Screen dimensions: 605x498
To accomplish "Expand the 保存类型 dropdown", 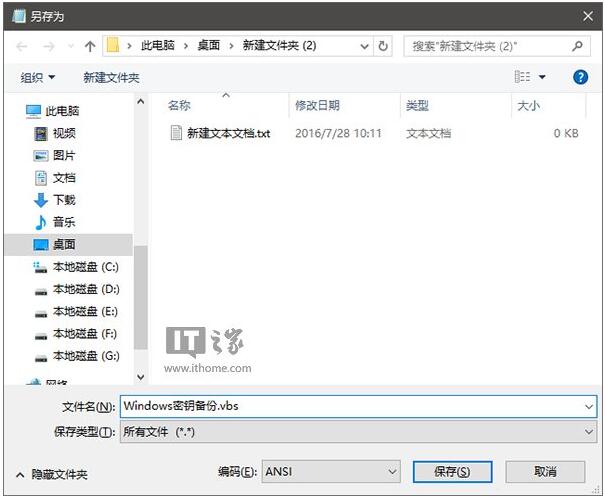I will click(x=588, y=430).
